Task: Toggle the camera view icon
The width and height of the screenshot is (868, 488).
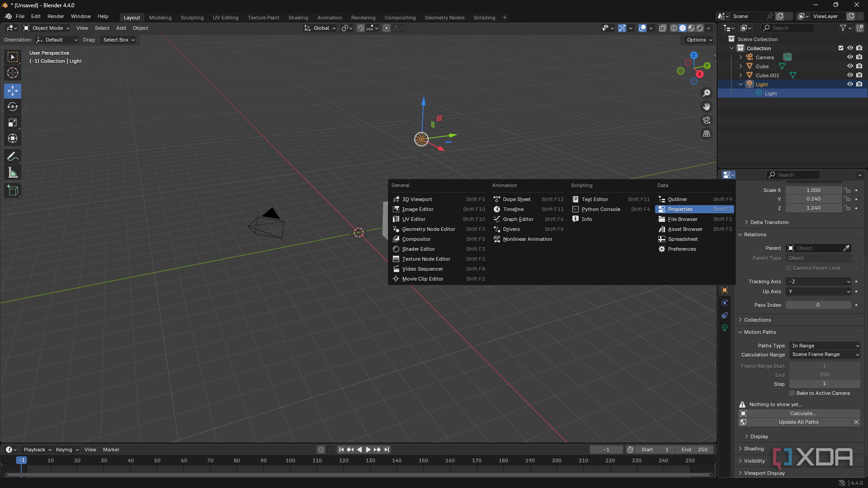Action: 707,120
